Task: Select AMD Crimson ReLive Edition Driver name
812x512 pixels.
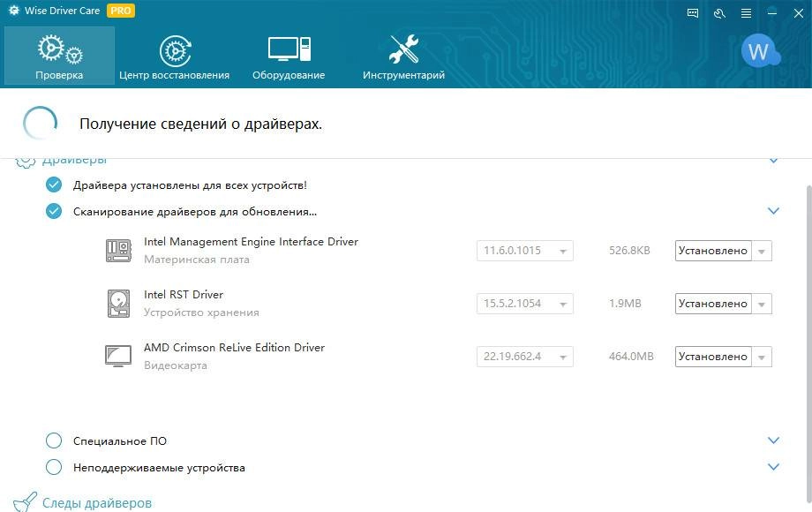Action: tap(234, 348)
